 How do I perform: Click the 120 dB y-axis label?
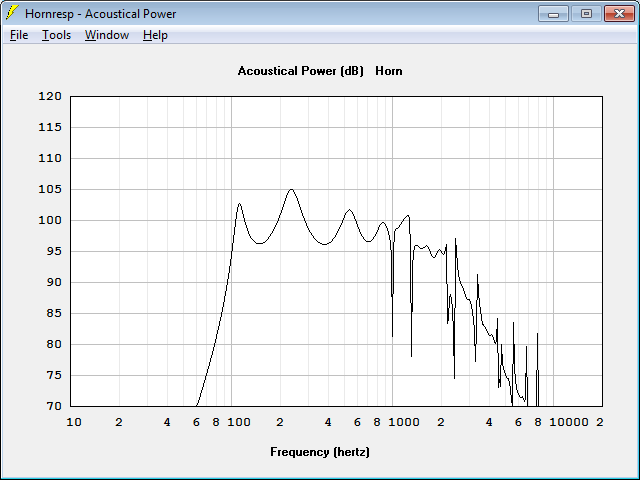coord(50,96)
